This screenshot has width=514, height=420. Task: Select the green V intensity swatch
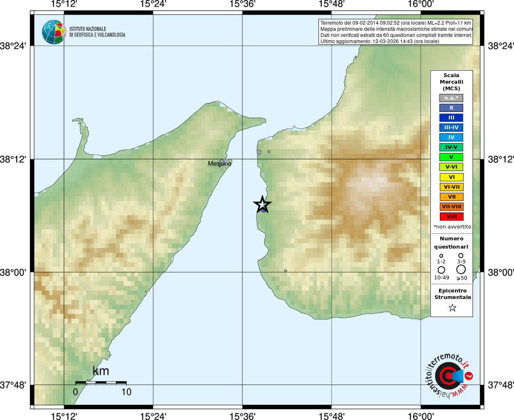(451, 157)
